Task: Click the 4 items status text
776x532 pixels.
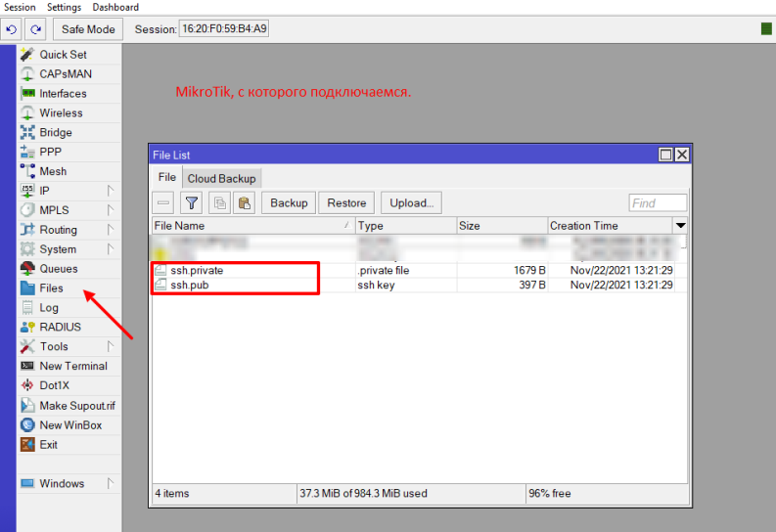Action: pos(171,494)
